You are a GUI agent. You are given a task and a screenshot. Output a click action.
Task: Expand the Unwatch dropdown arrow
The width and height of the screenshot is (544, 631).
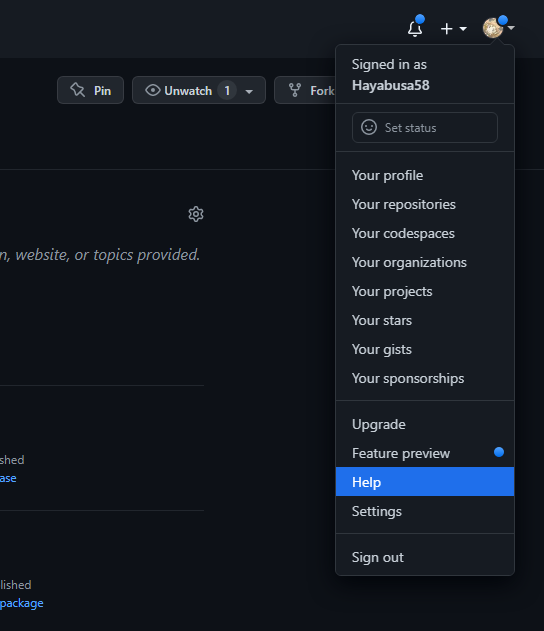tap(249, 92)
